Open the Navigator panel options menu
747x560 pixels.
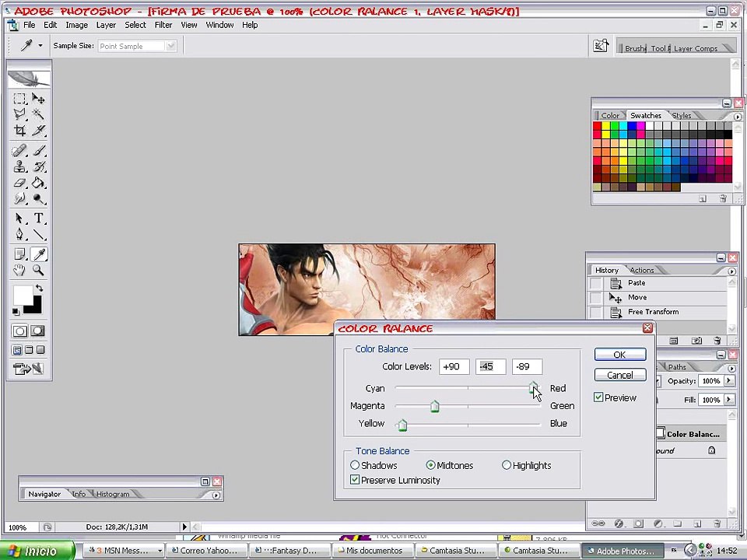(216, 495)
